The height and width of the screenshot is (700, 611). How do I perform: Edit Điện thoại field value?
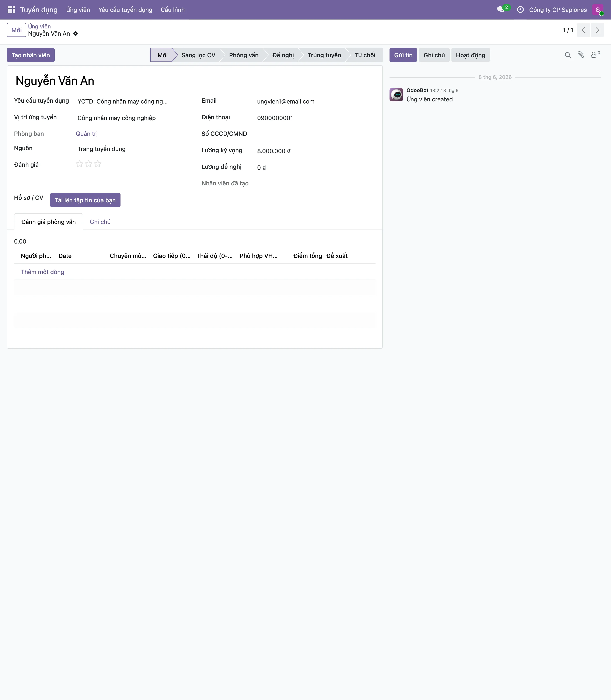pyautogui.click(x=315, y=118)
